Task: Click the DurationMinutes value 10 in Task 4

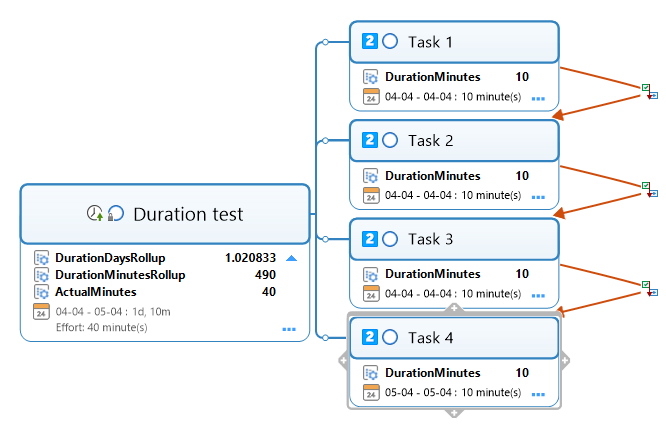Action: 522,373
